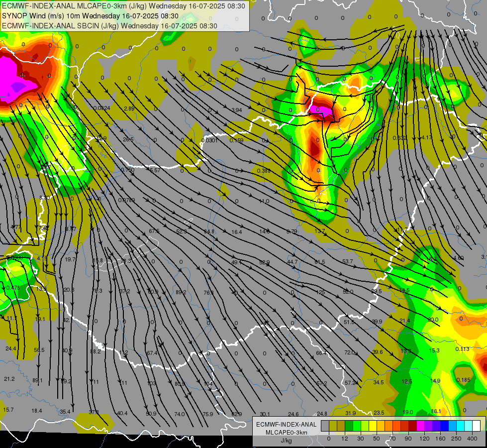Pick the pure yellow colorbar swatch
487x448 pixels.
coord(373,426)
